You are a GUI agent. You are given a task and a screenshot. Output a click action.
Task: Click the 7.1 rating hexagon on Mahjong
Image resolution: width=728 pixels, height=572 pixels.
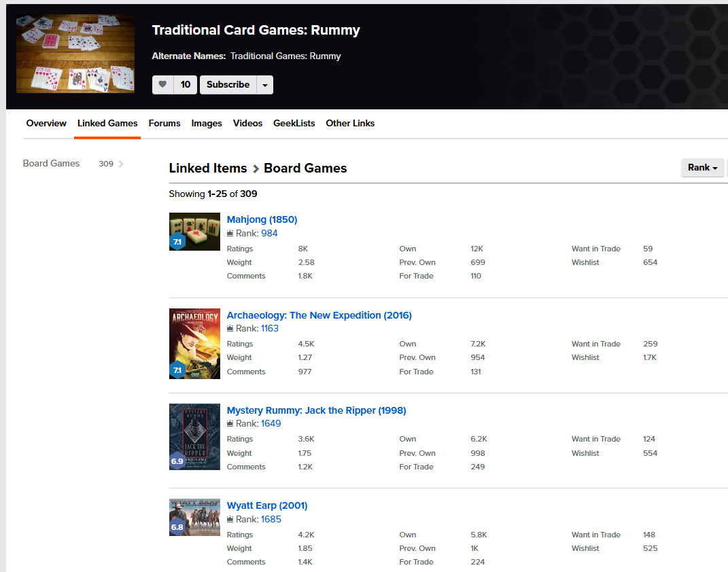pos(177,242)
